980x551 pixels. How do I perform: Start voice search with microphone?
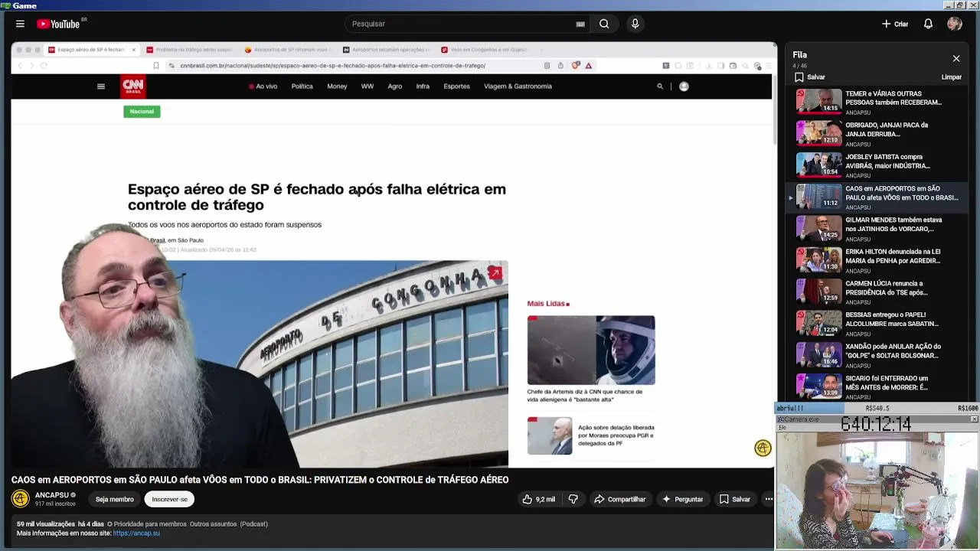tap(635, 24)
